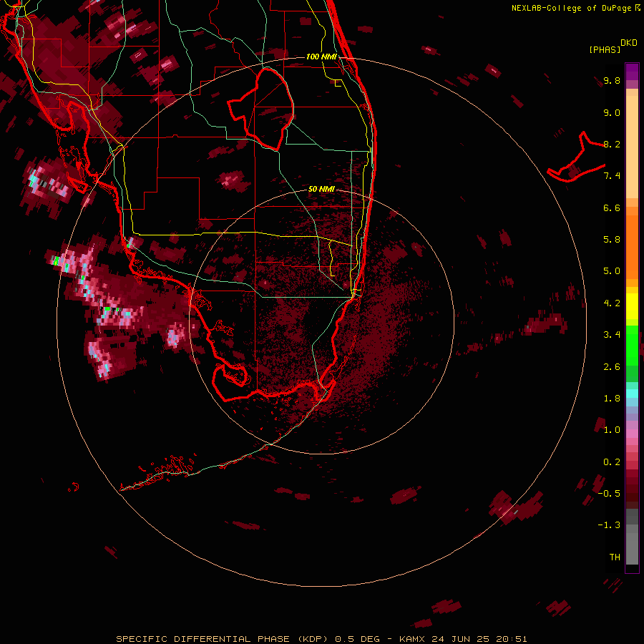Image resolution: width=644 pixels, height=644 pixels.
Task: Click the 5.0 value on color scale
Action: coord(612,271)
